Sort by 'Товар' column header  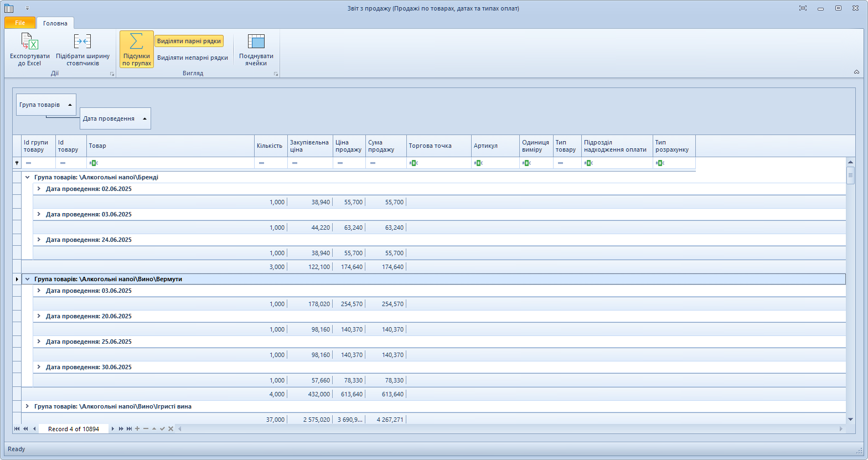[170, 146]
